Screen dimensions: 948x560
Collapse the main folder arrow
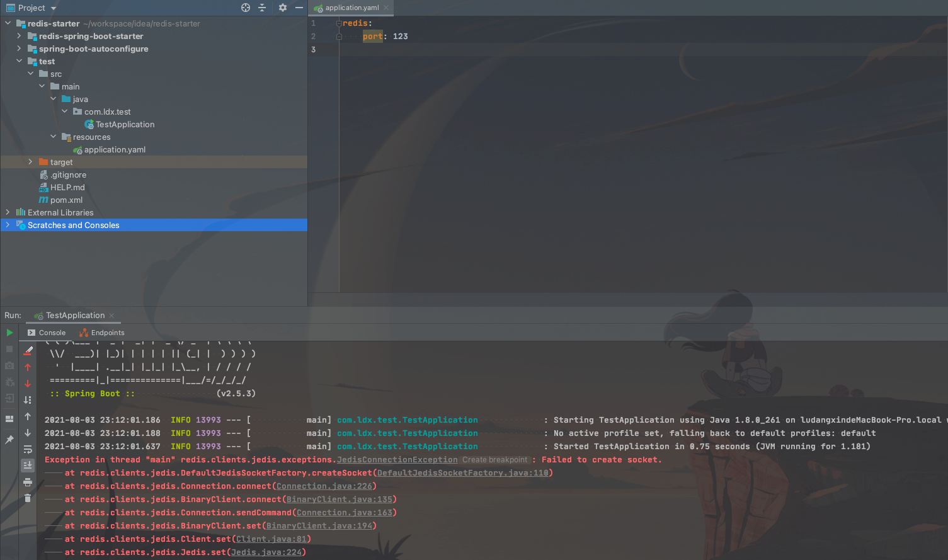(42, 86)
